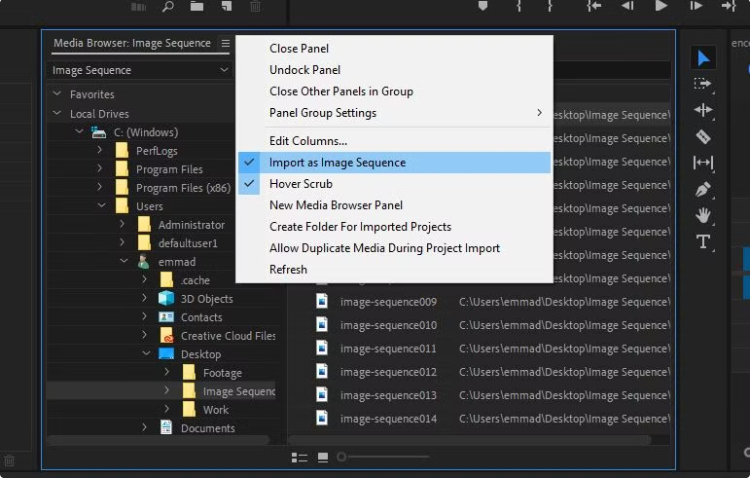Select the Documents folder
Screen dimensions: 751x478
pos(207,429)
